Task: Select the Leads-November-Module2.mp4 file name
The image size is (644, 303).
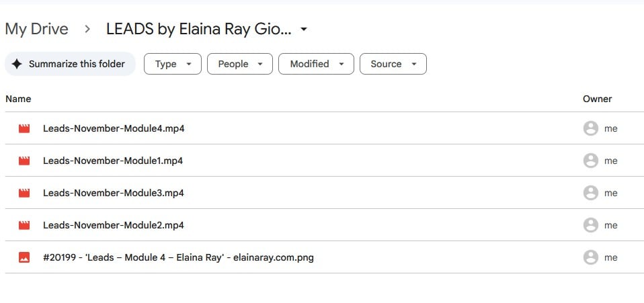Action: click(x=113, y=225)
